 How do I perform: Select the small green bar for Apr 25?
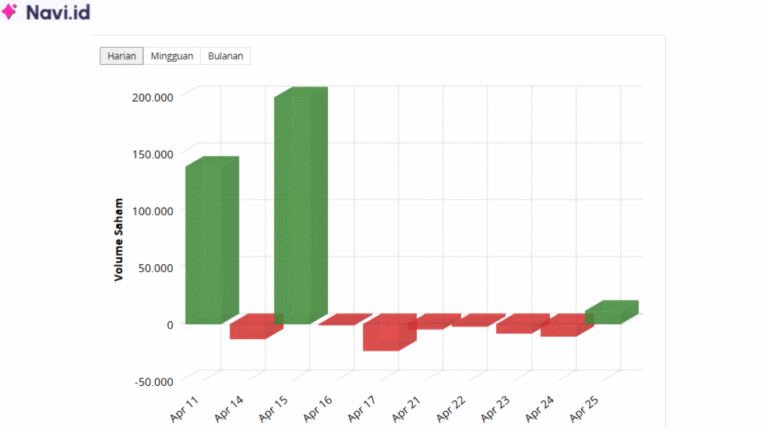click(610, 313)
